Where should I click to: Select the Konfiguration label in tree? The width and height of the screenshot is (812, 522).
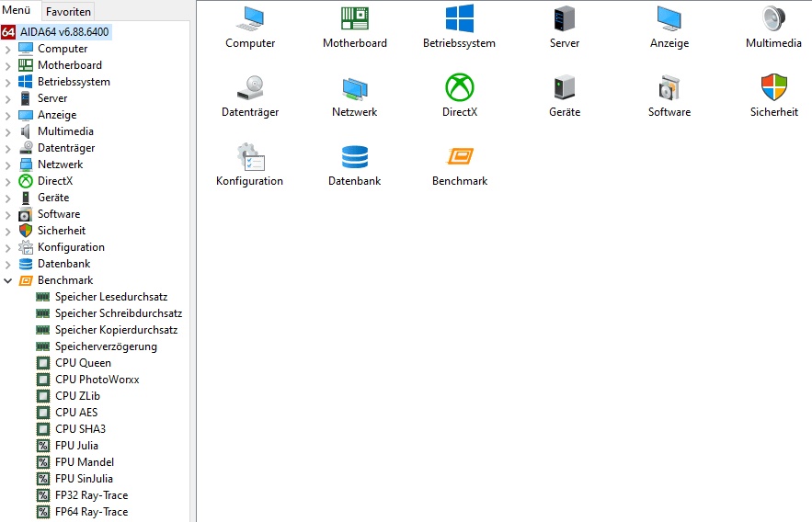click(x=71, y=247)
